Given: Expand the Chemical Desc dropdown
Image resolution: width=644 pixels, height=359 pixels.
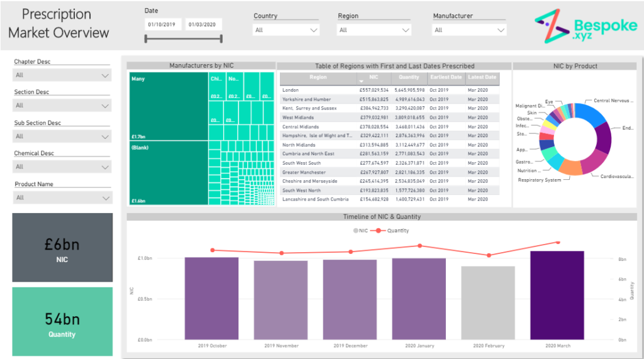Looking at the screenshot, I should point(62,167).
